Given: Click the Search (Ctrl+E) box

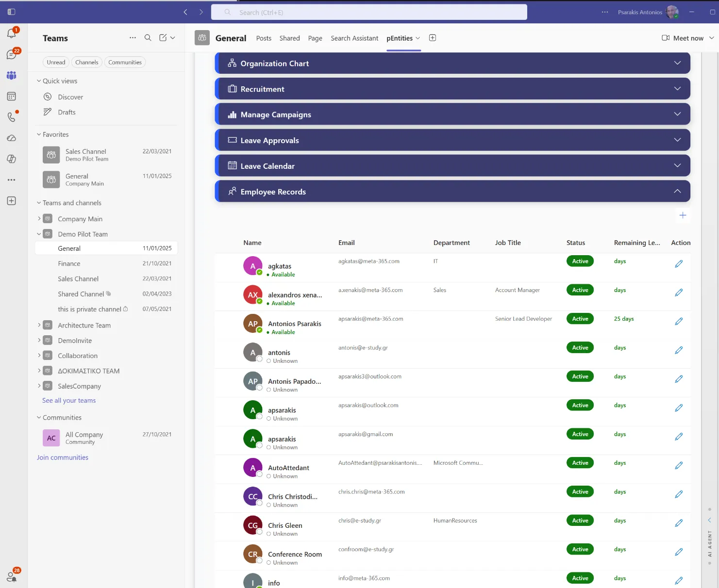Looking at the screenshot, I should (x=369, y=12).
